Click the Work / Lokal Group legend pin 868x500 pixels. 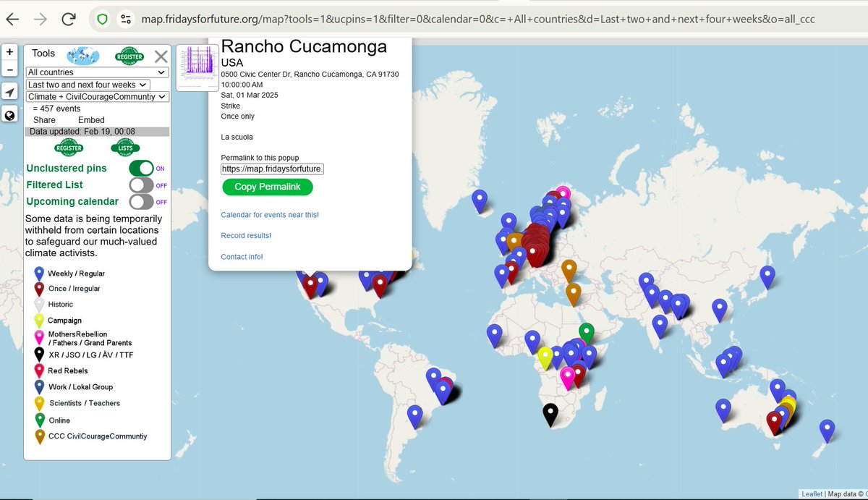39,386
